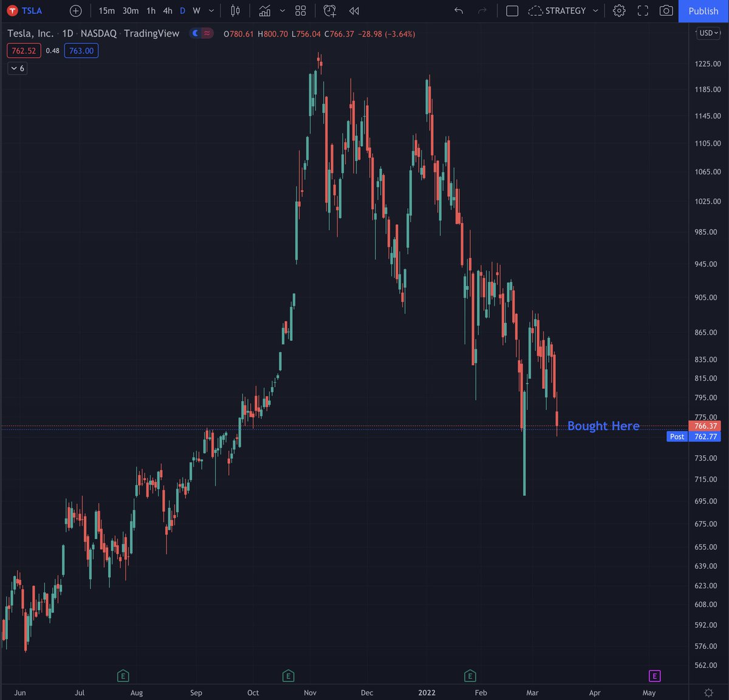Screen dimensions: 729x700
Task: Click the 985.00 price scale label
Action: coord(706,232)
